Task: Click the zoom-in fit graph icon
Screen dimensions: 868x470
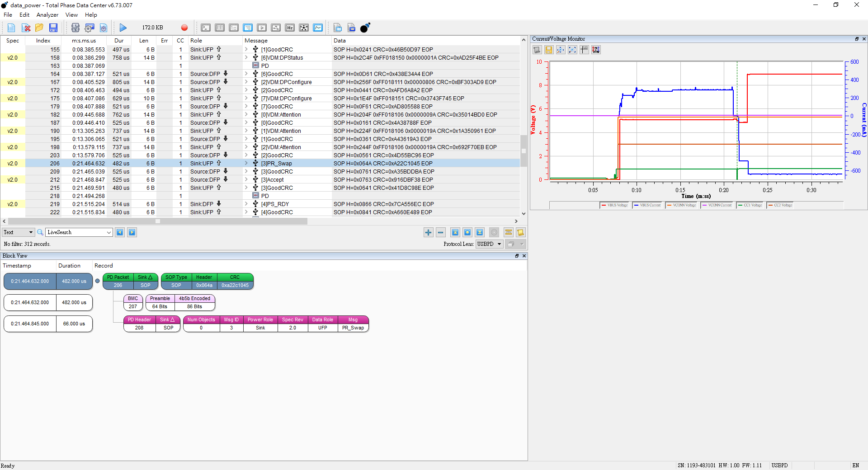Action: pos(561,50)
